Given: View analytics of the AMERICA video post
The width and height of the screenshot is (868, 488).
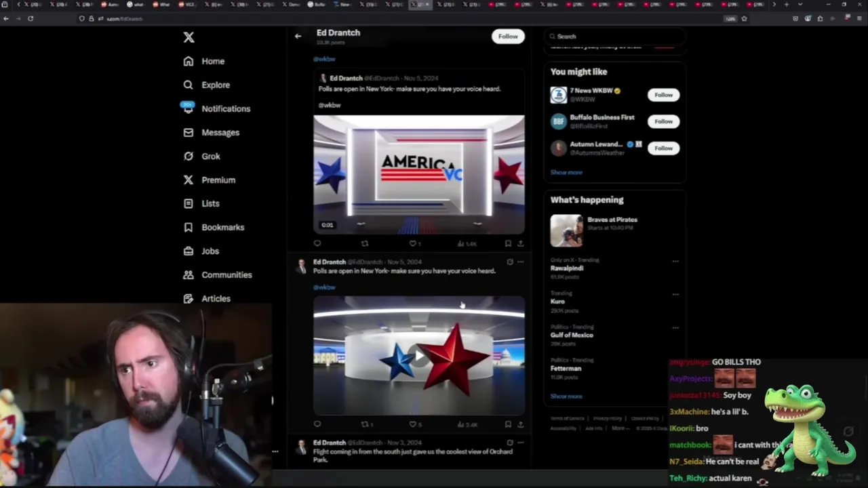Looking at the screenshot, I should (x=467, y=243).
